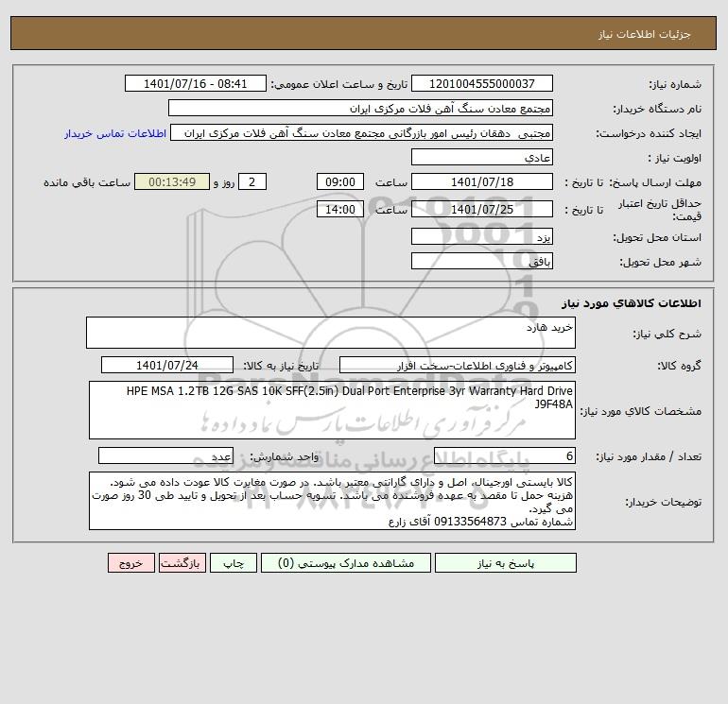
Task: Click the general description field خرید هارد
Action: tap(331, 333)
